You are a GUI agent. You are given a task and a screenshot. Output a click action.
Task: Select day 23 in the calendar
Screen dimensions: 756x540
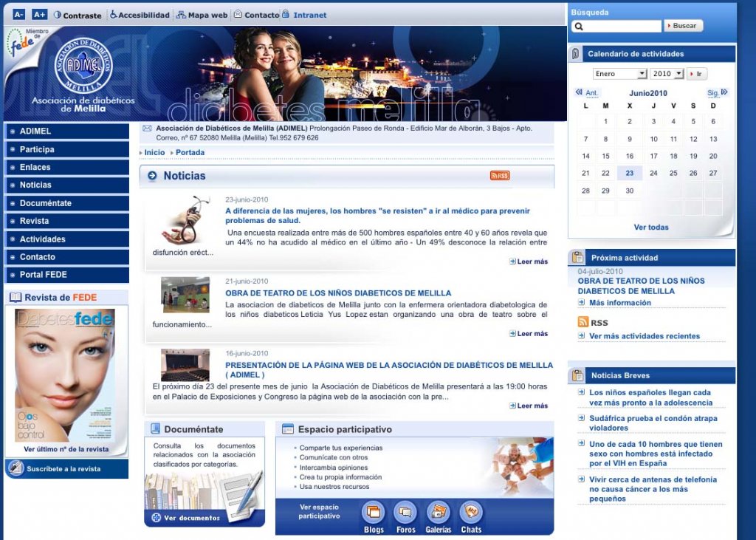[629, 174]
